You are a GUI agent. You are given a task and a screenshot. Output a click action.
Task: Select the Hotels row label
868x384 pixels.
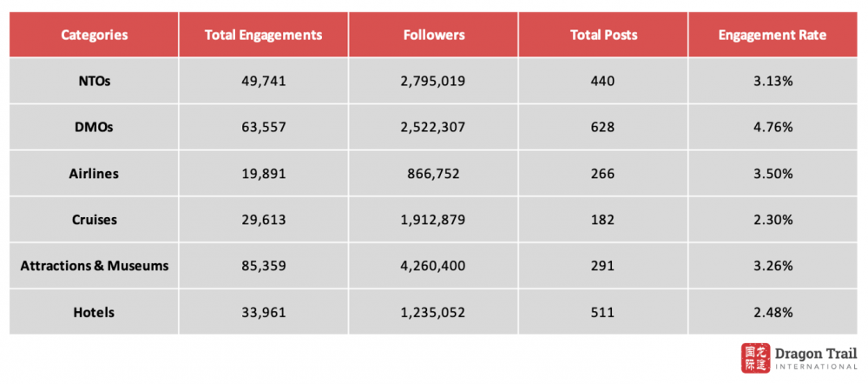coord(95,312)
